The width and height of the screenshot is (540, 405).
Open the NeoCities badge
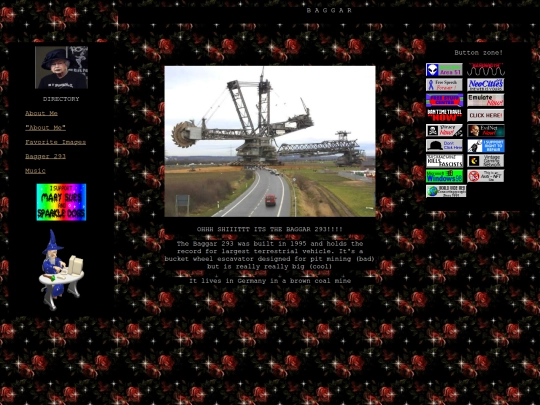pyautogui.click(x=486, y=85)
